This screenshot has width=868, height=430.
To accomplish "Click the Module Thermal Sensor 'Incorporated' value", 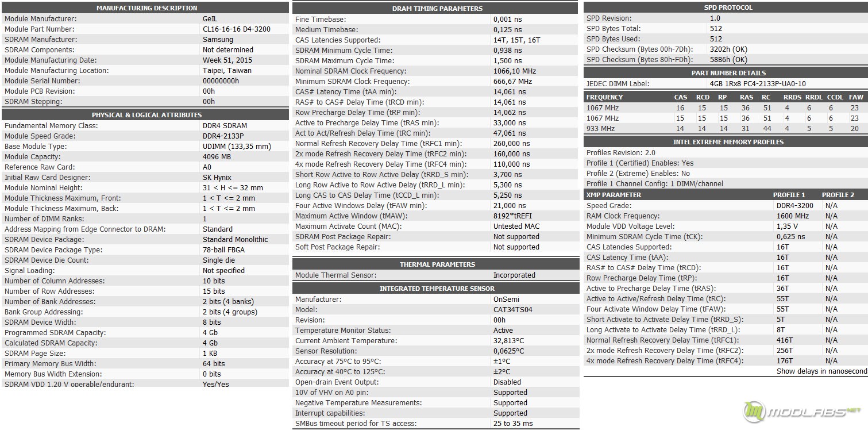I will coord(514,275).
